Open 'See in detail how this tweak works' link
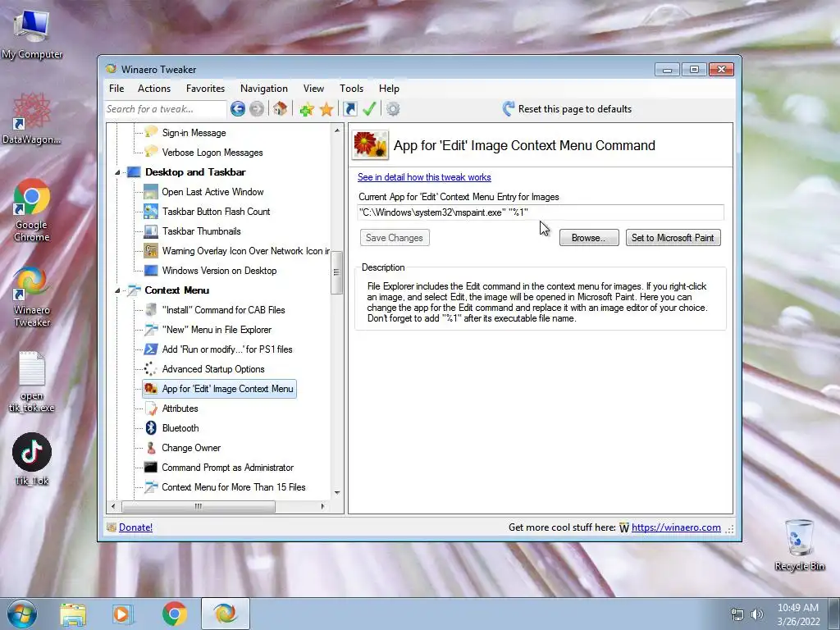This screenshot has width=840, height=630. click(x=424, y=177)
